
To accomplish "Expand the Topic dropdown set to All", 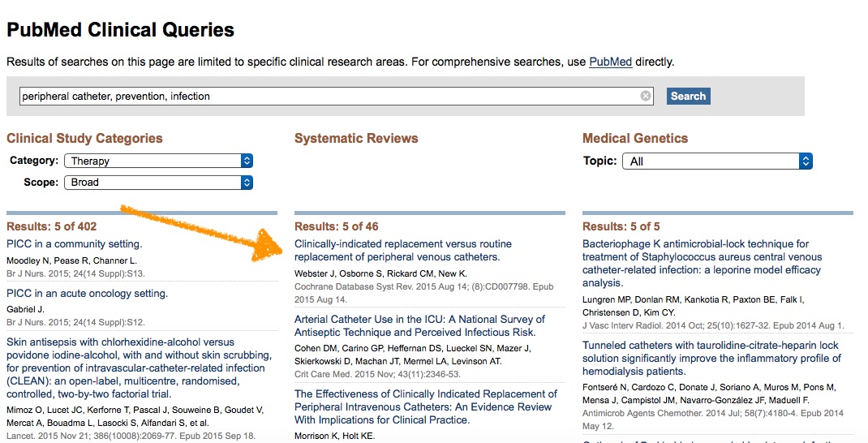I will (x=717, y=161).
